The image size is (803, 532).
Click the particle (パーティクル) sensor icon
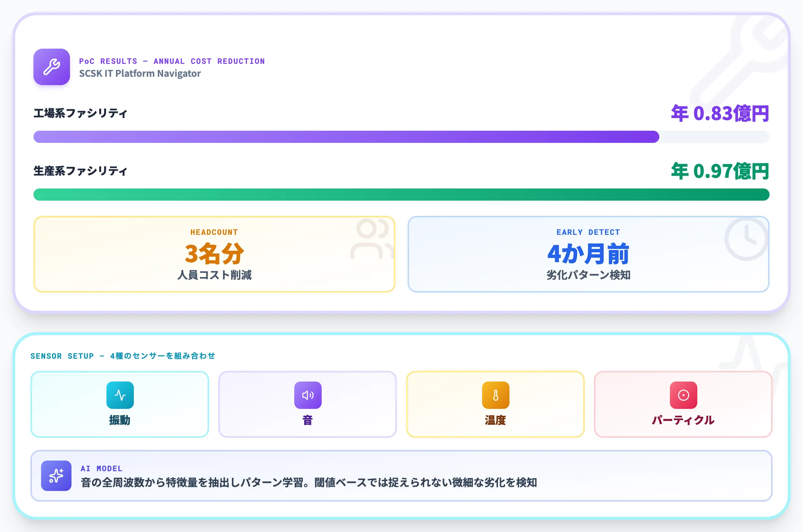pyautogui.click(x=683, y=395)
